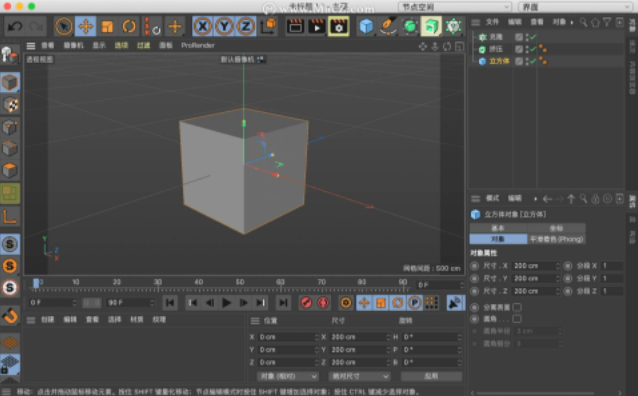This screenshot has width=638, height=396.
Task: Enable Texture mode checkered cube icon
Action: [10, 105]
